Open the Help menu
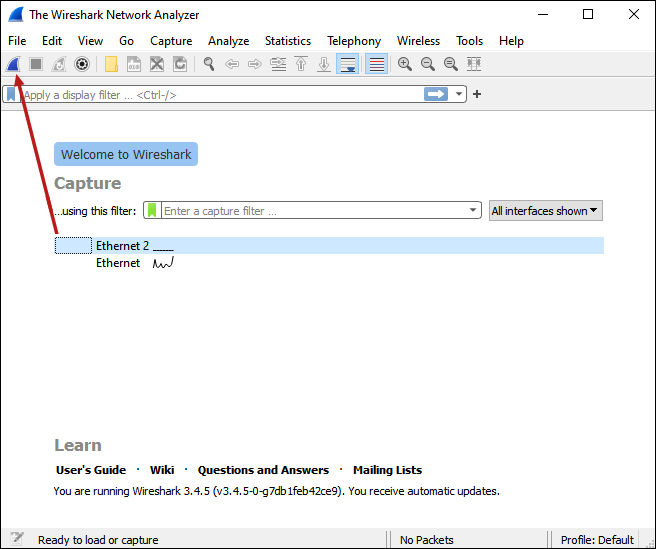The height and width of the screenshot is (549, 656). pos(511,41)
